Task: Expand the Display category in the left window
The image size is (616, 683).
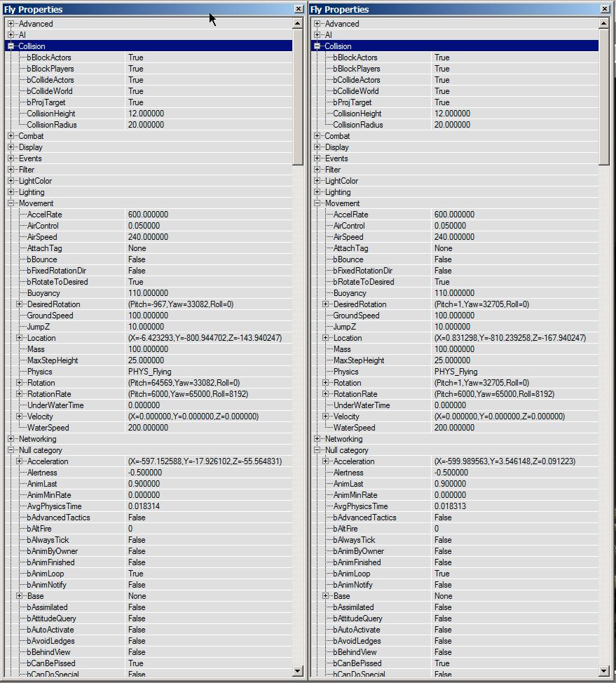Action: (x=11, y=147)
